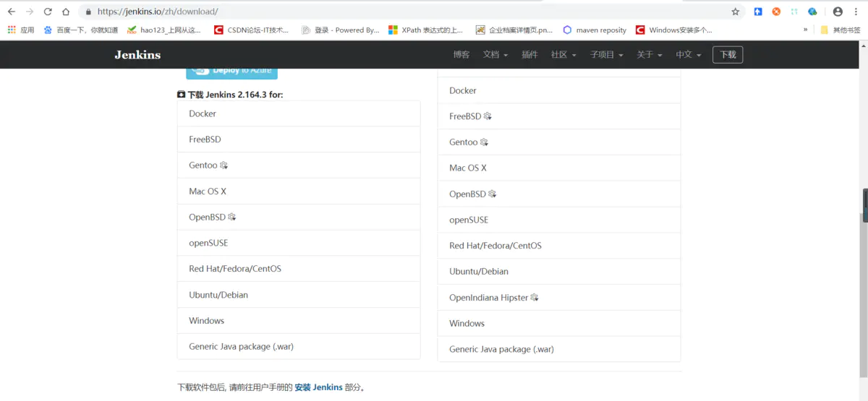Image resolution: width=868 pixels, height=401 pixels.
Task: Click the blue extension icon in toolbar
Action: click(x=758, y=12)
